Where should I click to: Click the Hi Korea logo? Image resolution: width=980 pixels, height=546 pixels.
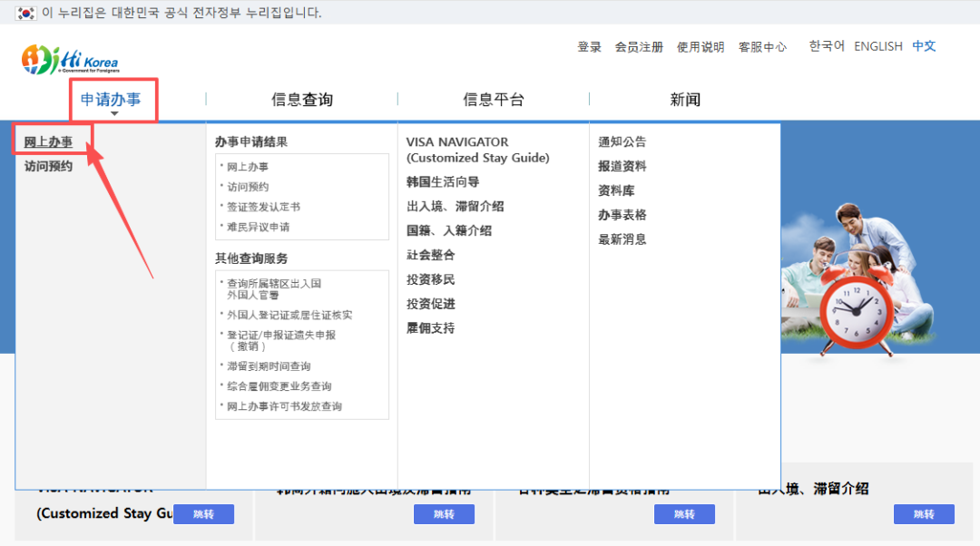[x=70, y=60]
